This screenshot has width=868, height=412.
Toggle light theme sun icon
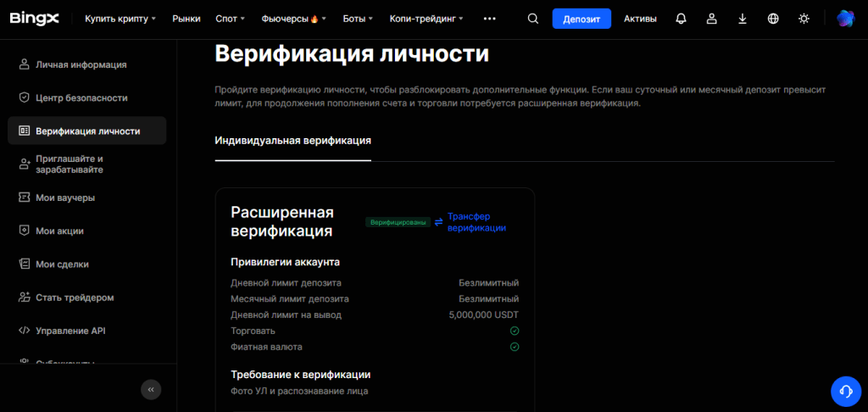[x=804, y=19]
